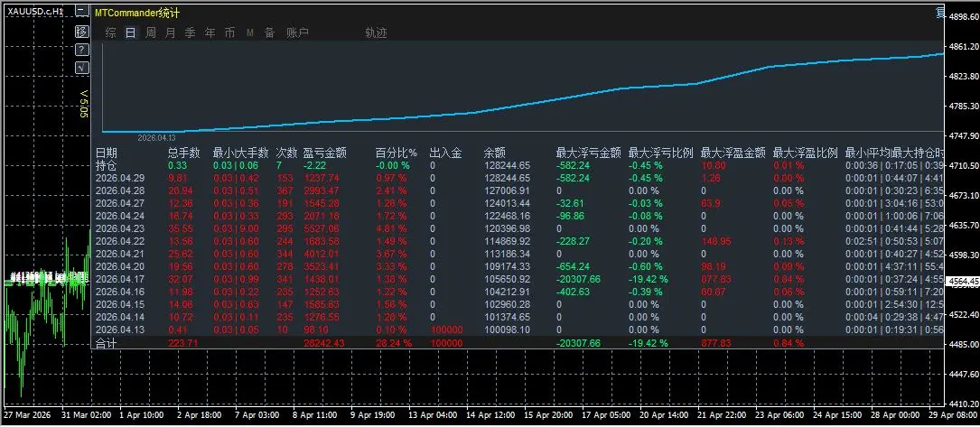980x427 pixels.
Task: Select the 2026.04.24 date row
Action: click(120, 216)
